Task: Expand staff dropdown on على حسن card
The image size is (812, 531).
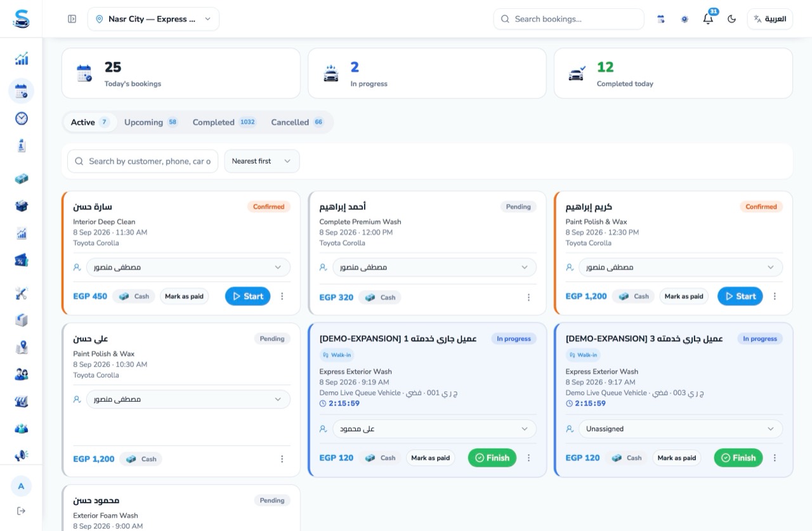Action: click(188, 399)
